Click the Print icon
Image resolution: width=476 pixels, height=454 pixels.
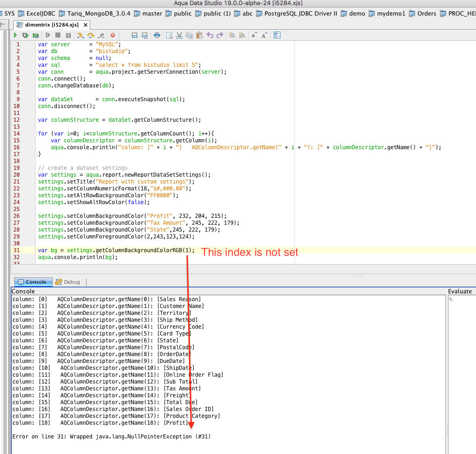click(x=157, y=35)
